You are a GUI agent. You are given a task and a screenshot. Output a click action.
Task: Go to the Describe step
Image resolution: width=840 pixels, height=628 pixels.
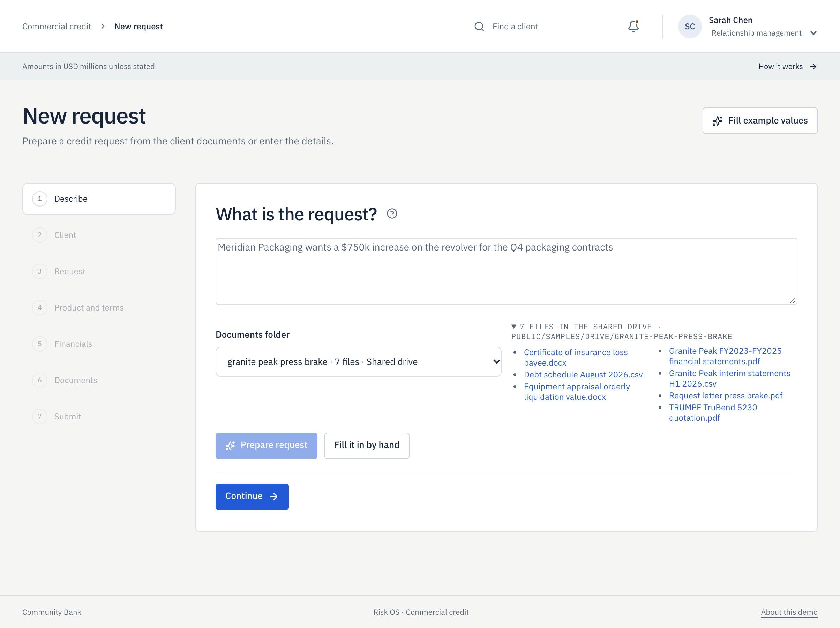point(99,199)
